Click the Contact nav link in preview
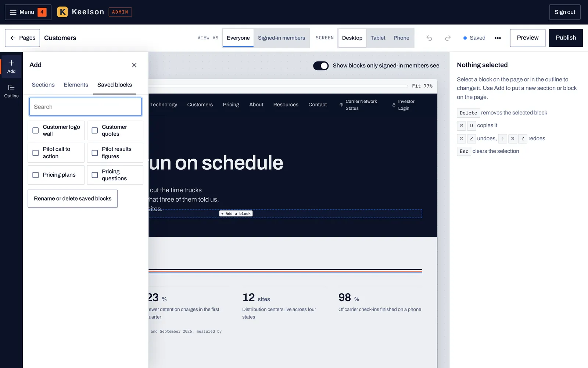Screen dimensions: 588x368 [318, 105]
